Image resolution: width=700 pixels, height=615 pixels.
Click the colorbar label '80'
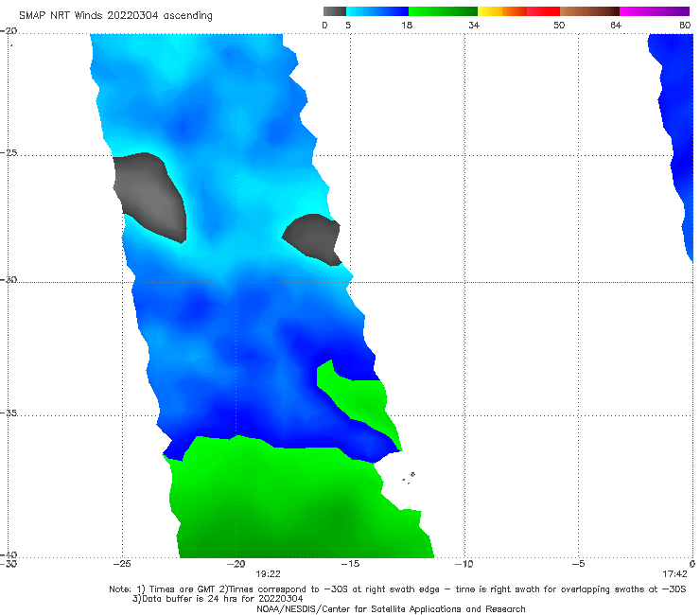[685, 26]
